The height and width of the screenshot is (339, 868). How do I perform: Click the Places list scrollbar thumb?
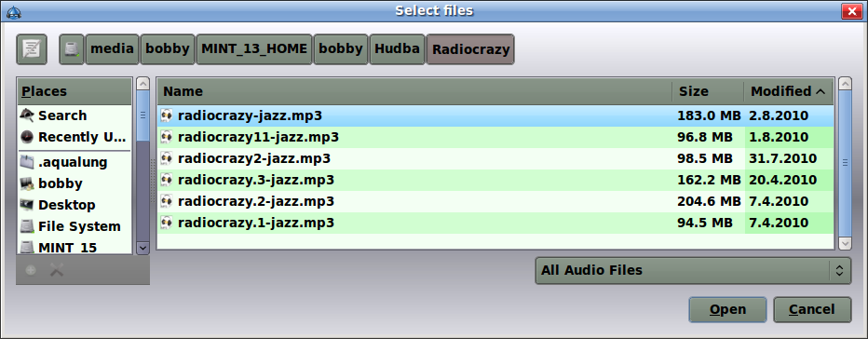click(x=142, y=115)
